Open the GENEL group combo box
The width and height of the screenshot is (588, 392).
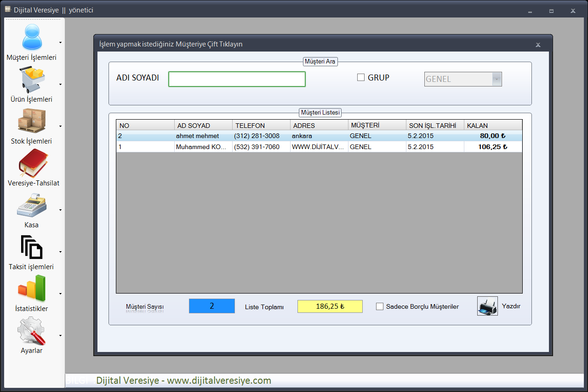463,79
